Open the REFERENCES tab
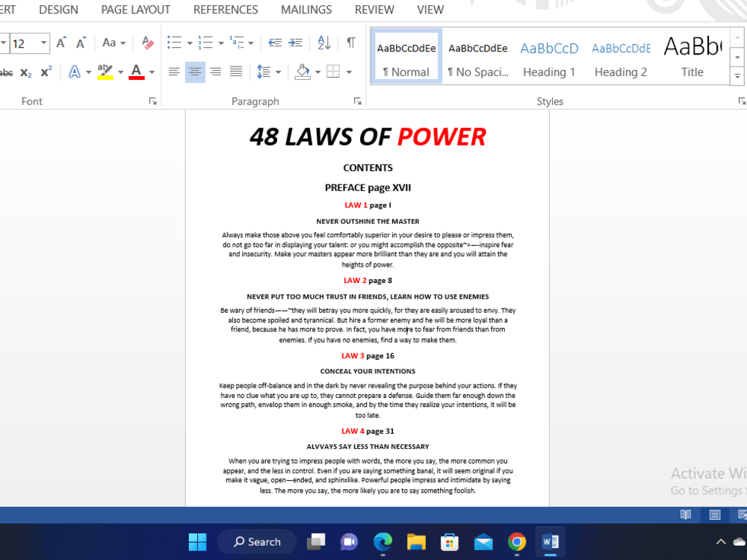Viewport: 747px width, 560px height. click(x=226, y=10)
